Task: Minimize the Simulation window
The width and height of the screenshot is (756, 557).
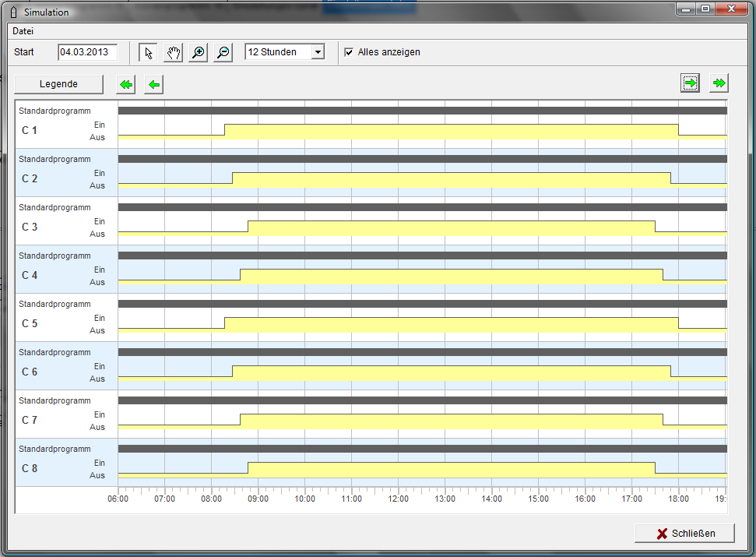Action: pos(686,9)
